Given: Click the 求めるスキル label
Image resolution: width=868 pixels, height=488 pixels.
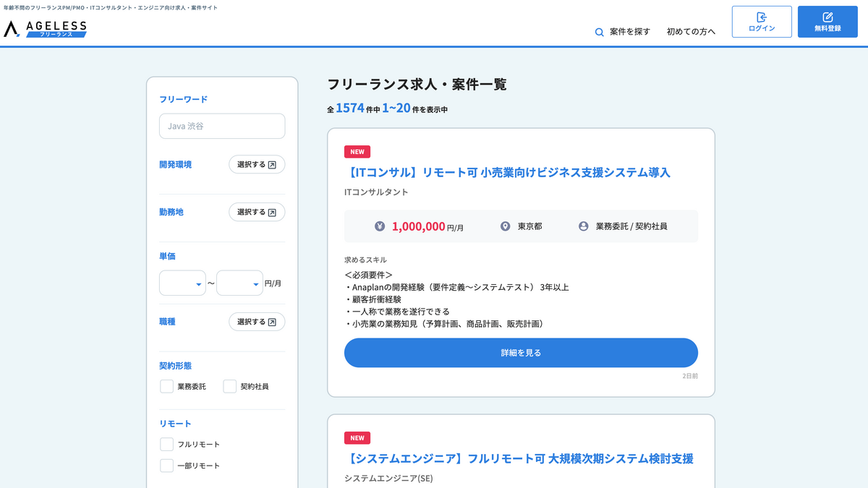Looking at the screenshot, I should tap(365, 260).
